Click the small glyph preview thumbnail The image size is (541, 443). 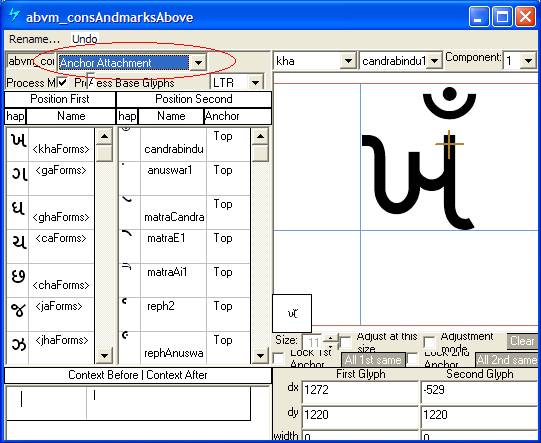[292, 313]
